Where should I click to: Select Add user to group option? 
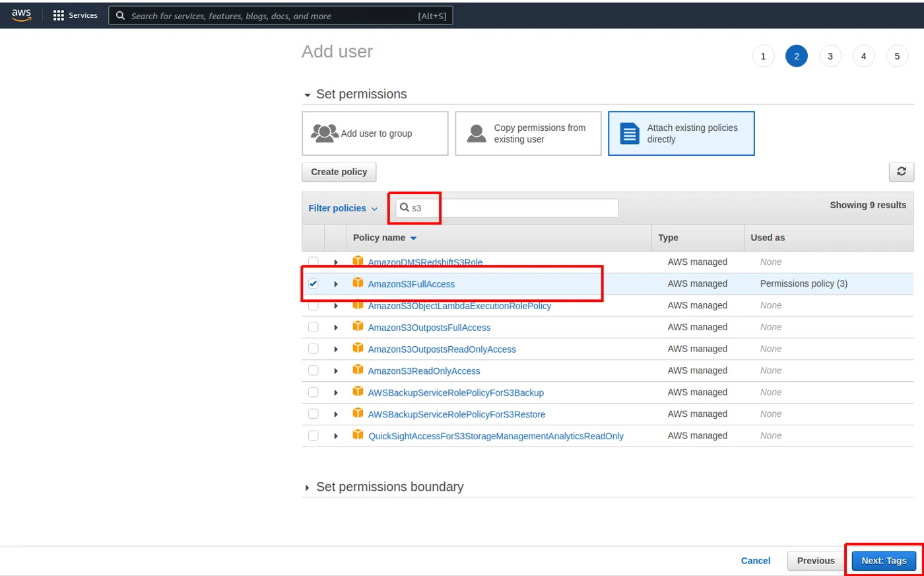(375, 133)
